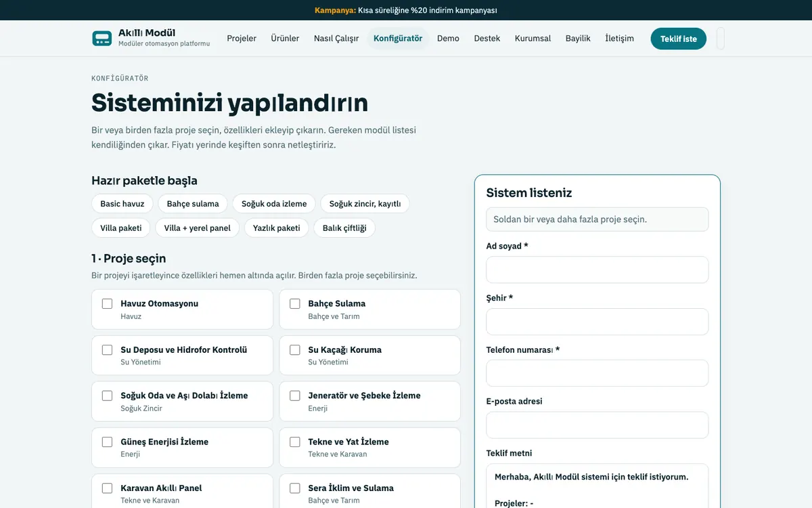Choose the Balık çiftliği preset
Viewport: 812px width, 508px height.
click(344, 228)
